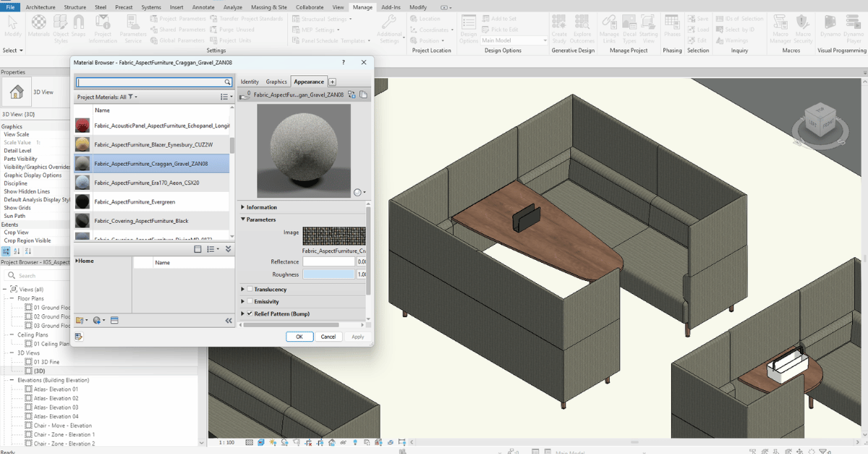The image size is (868, 454).
Task: Click the Duplicate Asset icon in Appearance header
Action: (x=363, y=95)
